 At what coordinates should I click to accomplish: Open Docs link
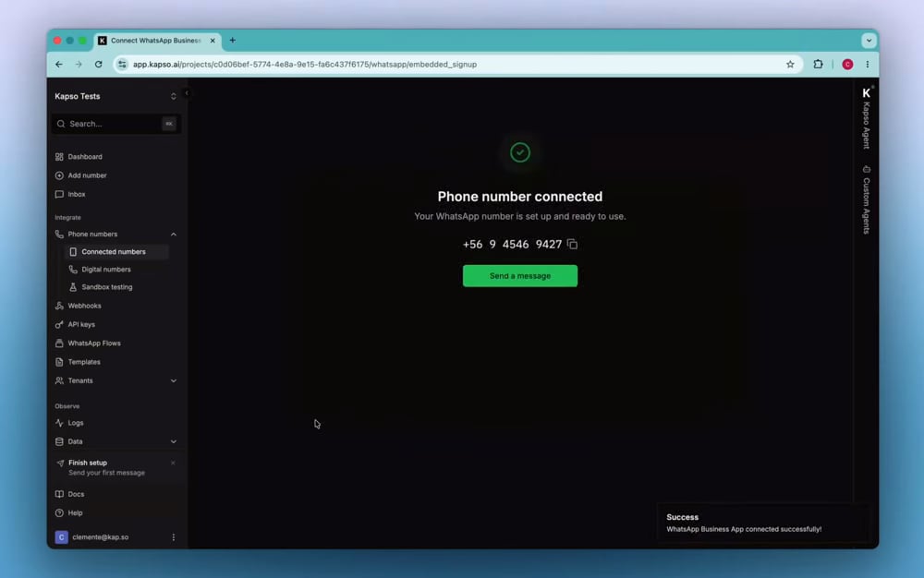pyautogui.click(x=76, y=494)
